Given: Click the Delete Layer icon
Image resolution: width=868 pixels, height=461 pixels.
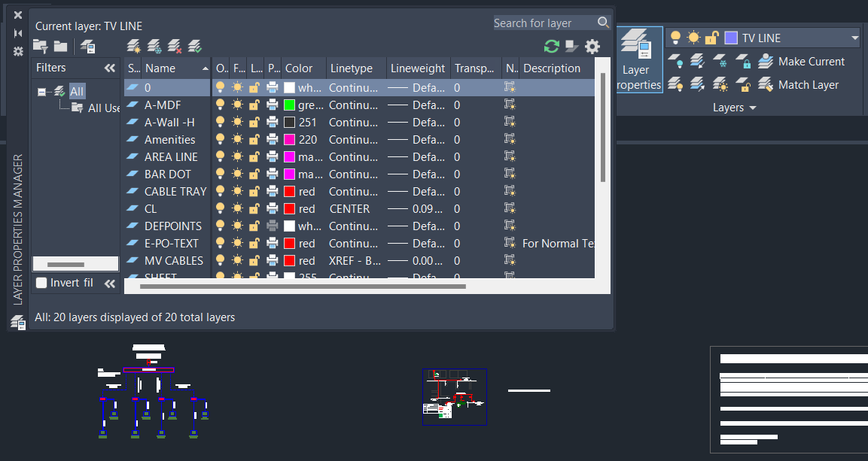Looking at the screenshot, I should click(x=173, y=47).
